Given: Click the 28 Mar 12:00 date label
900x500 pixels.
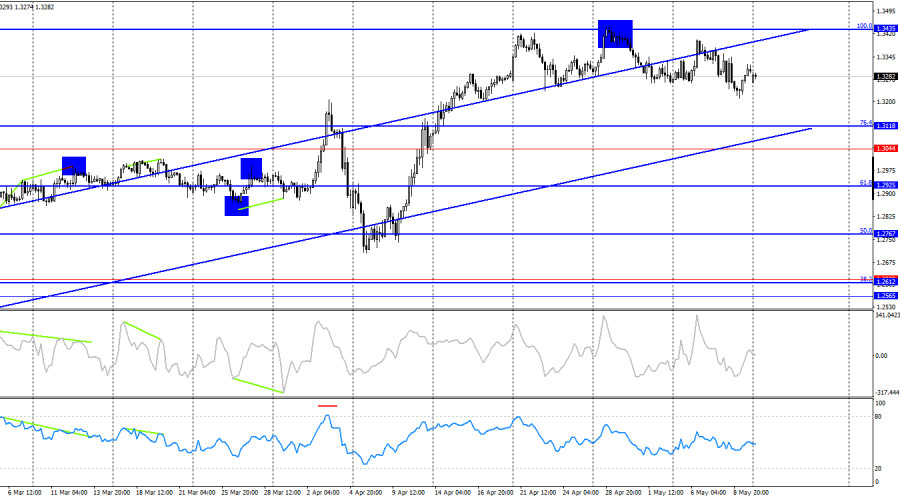Looking at the screenshot, I should (282, 493).
